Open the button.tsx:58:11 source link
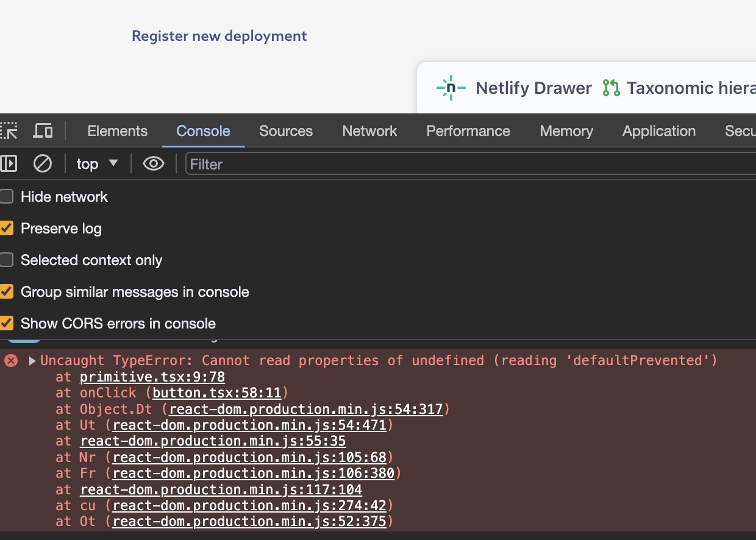Screen dimensions: 756x540 217,393
